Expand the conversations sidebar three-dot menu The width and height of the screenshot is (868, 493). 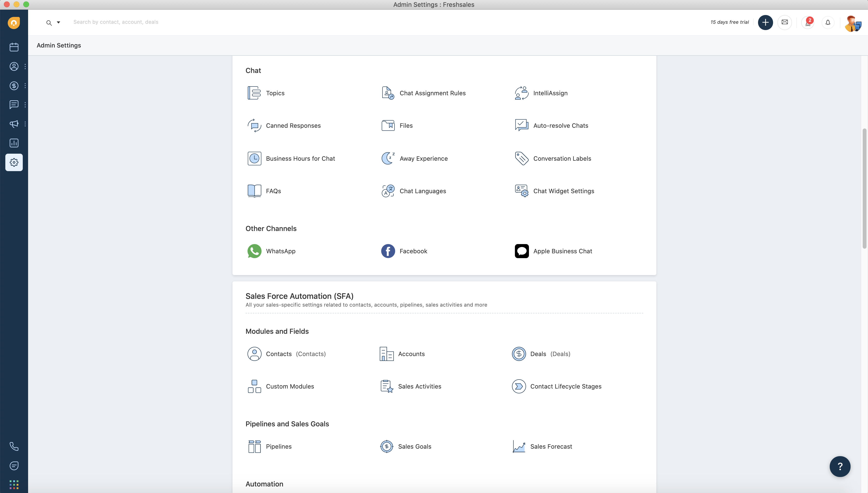coord(25,105)
